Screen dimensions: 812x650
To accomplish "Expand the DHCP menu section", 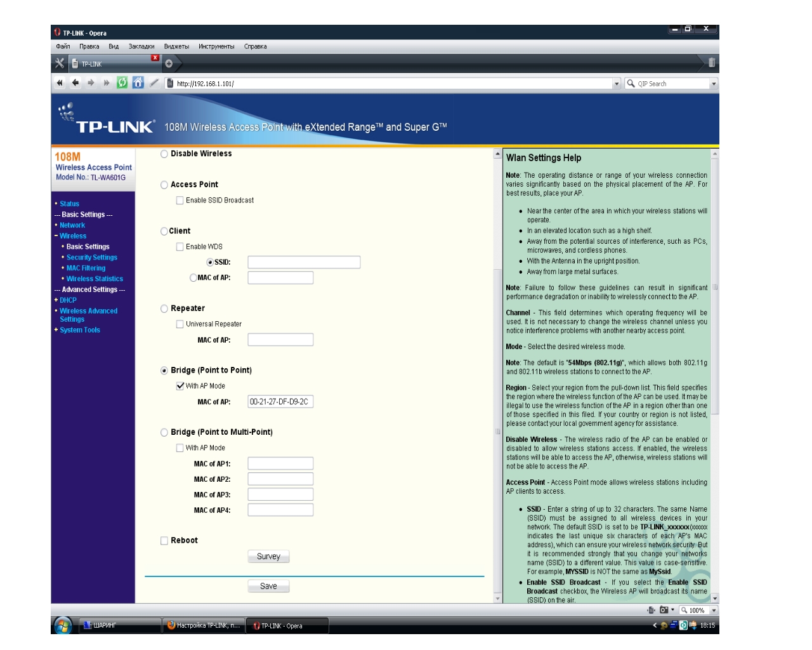I will pyautogui.click(x=56, y=300).
